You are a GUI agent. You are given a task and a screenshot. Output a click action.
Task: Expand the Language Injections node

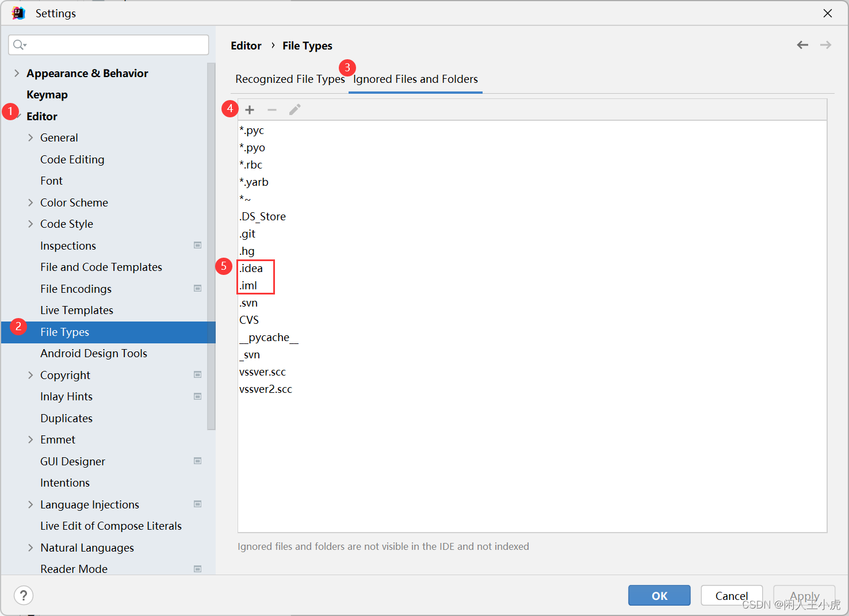tap(30, 504)
